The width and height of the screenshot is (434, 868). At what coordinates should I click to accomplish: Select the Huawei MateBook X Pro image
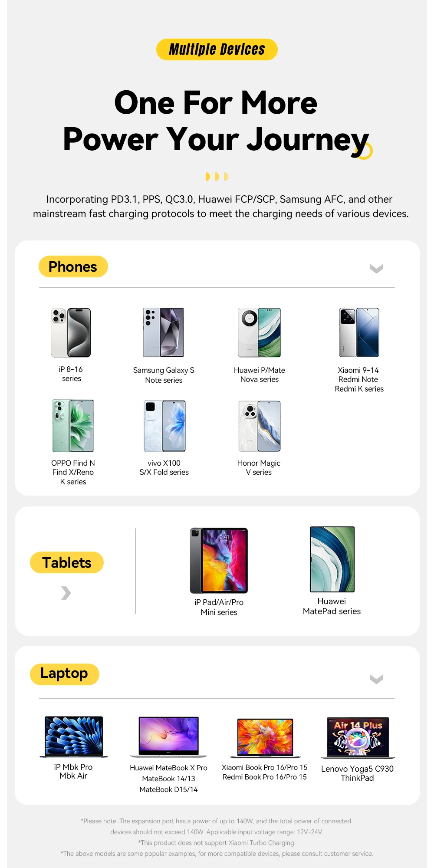168,737
